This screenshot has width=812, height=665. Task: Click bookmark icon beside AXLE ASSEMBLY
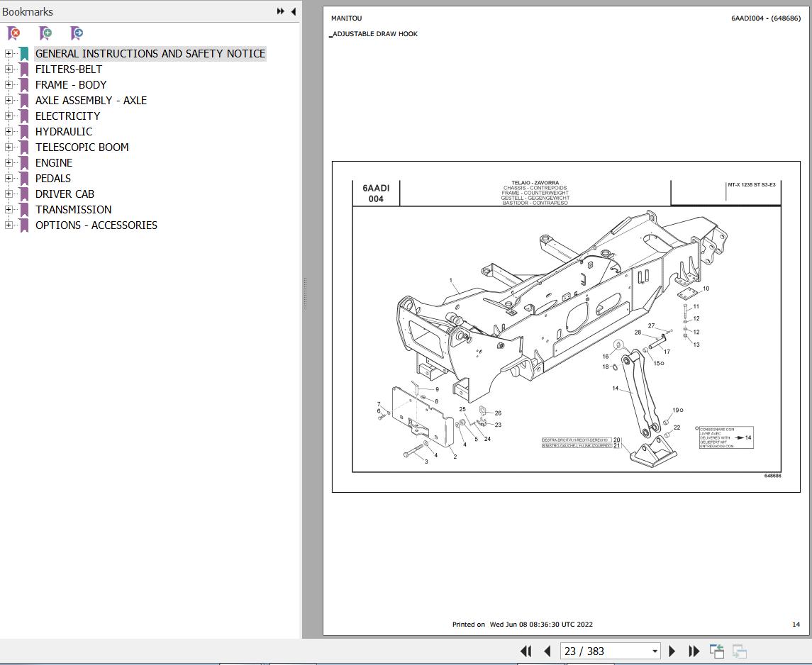(x=24, y=101)
